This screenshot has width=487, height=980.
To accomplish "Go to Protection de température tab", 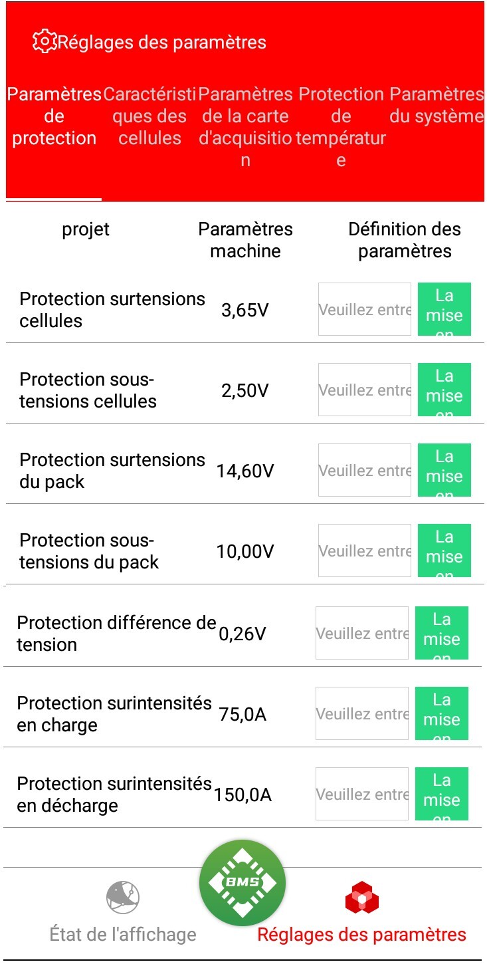I will coord(341,126).
